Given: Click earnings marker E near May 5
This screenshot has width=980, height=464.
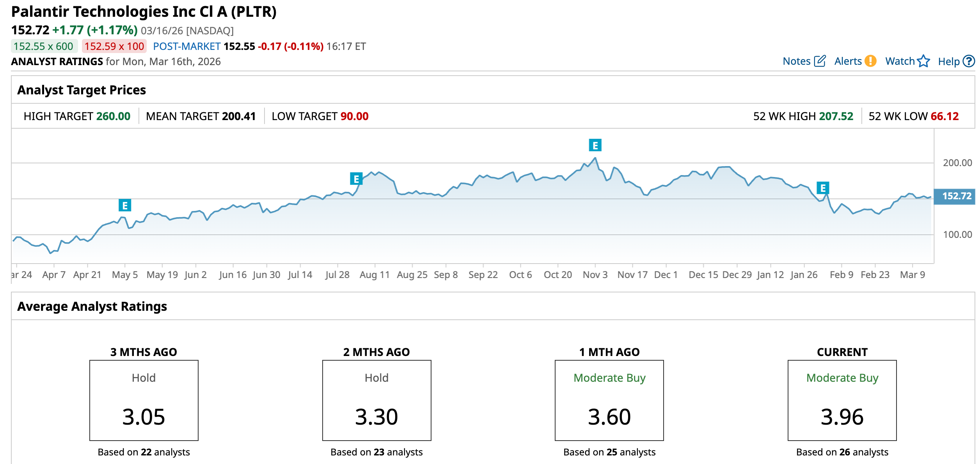Looking at the screenshot, I should [x=125, y=205].
